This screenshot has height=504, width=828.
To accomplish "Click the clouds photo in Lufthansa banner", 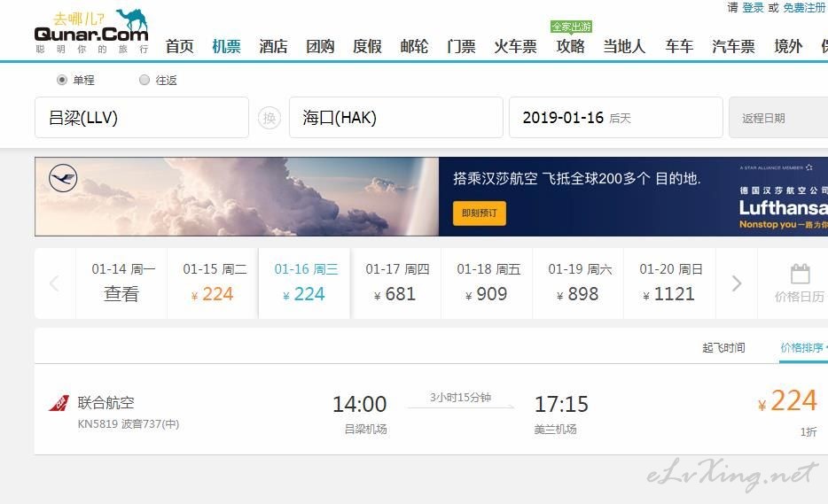I will [237, 197].
